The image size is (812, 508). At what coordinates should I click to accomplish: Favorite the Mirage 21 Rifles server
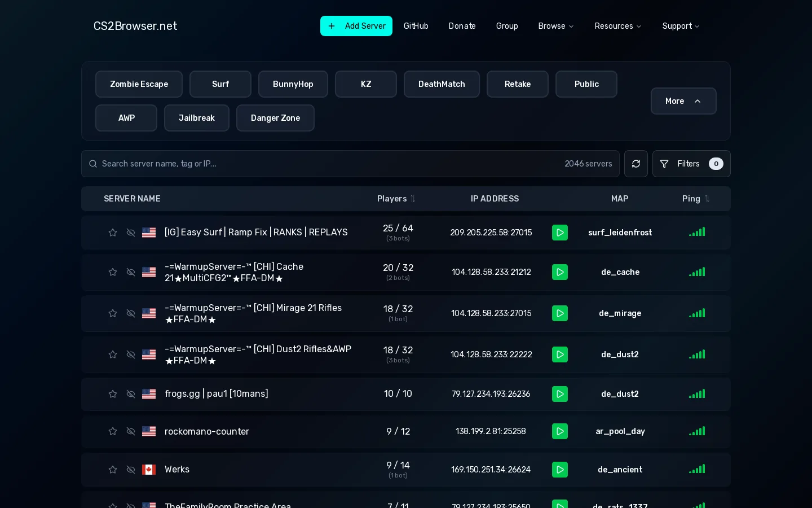(x=113, y=313)
